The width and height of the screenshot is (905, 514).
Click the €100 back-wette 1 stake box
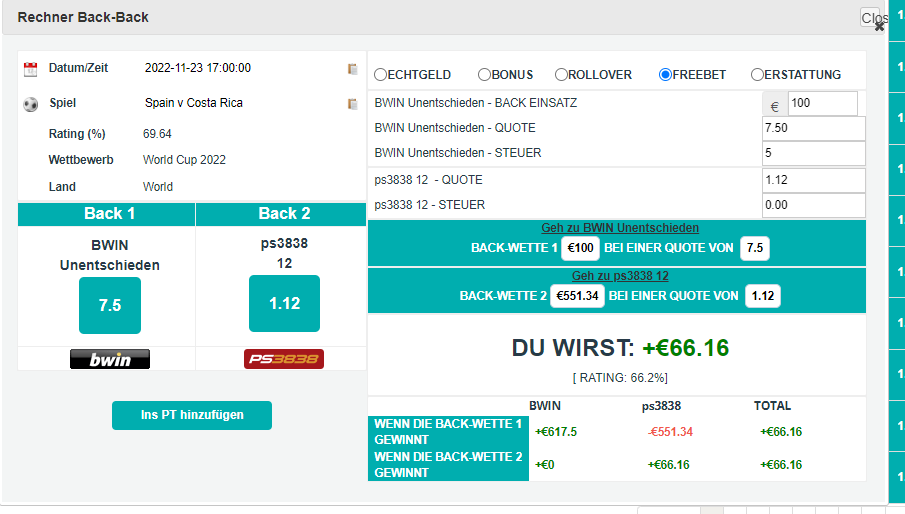pos(580,248)
